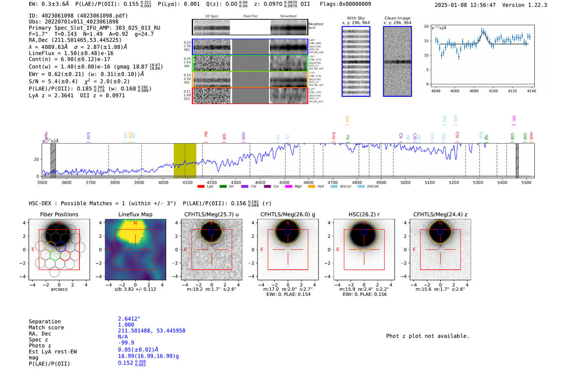576x392 pixels.
Task: Click the Fiber Positions panel
Action: pos(59,250)
